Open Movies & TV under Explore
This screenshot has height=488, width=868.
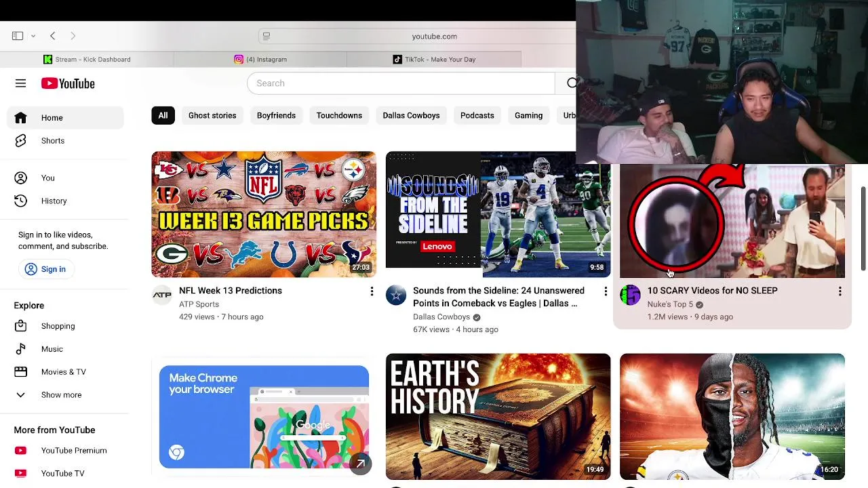pos(65,372)
